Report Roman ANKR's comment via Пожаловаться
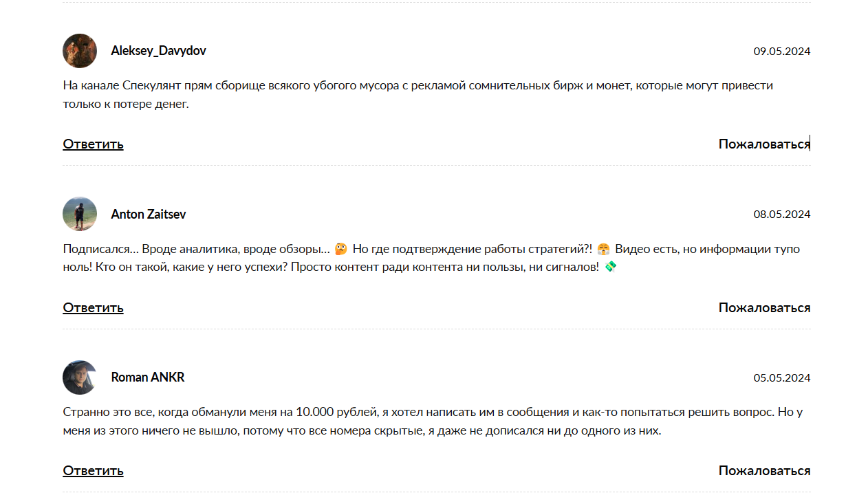This screenshot has height=504, width=857. (x=764, y=470)
